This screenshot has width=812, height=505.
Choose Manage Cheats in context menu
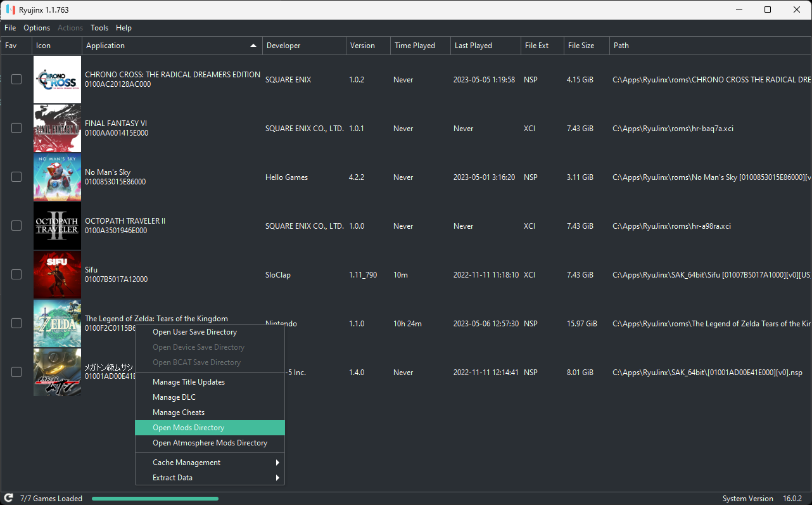(x=210, y=412)
